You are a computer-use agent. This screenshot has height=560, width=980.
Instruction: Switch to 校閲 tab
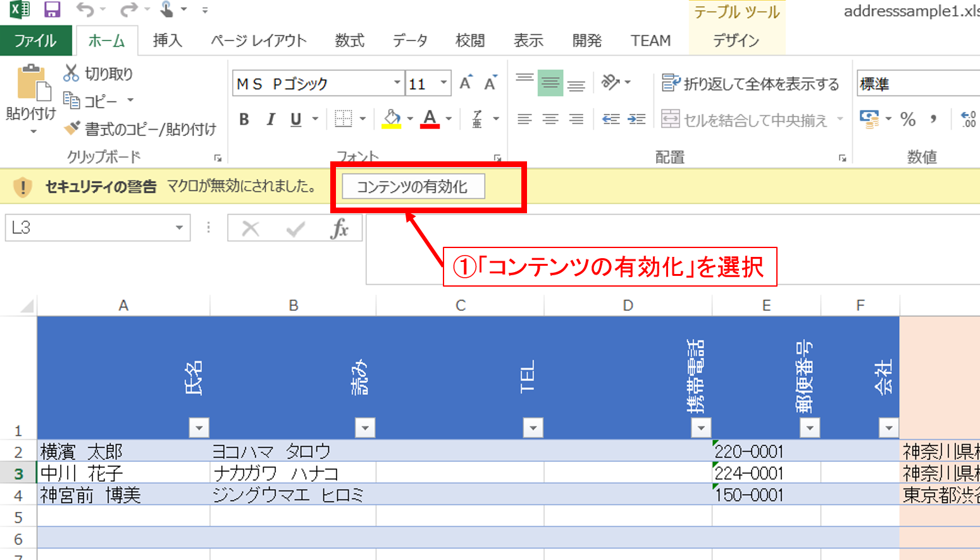(470, 40)
